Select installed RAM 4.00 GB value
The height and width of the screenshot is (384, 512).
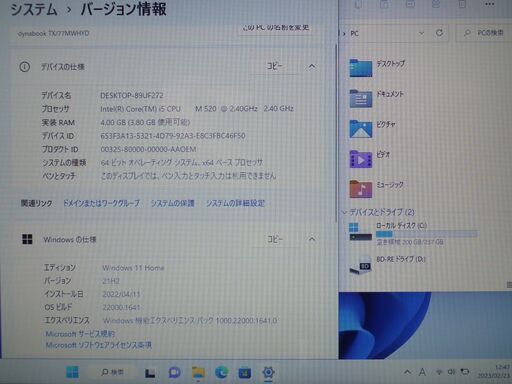click(145, 122)
